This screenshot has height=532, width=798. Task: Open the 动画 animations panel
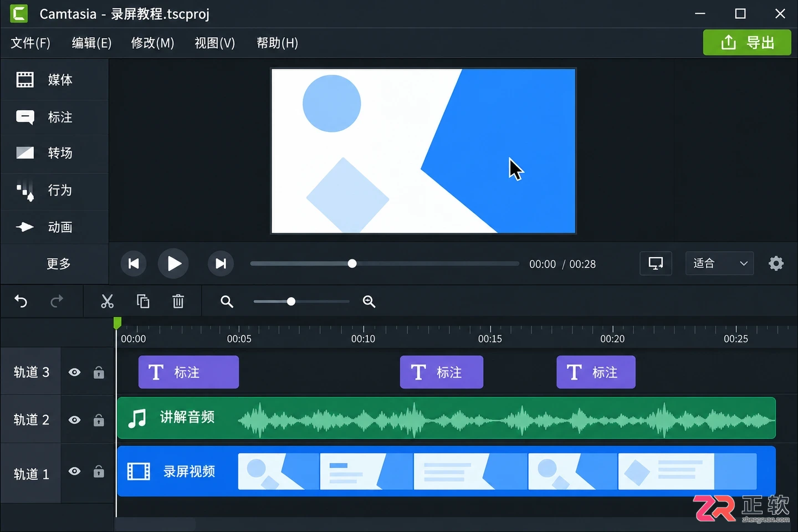[x=54, y=227]
